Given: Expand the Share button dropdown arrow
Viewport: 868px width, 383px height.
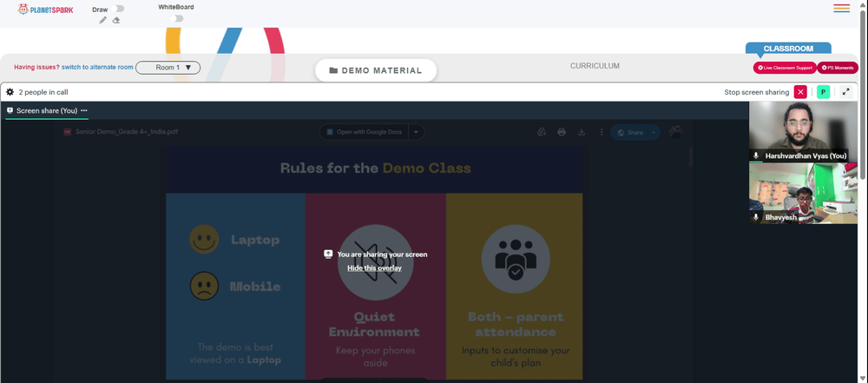Looking at the screenshot, I should 654,133.
